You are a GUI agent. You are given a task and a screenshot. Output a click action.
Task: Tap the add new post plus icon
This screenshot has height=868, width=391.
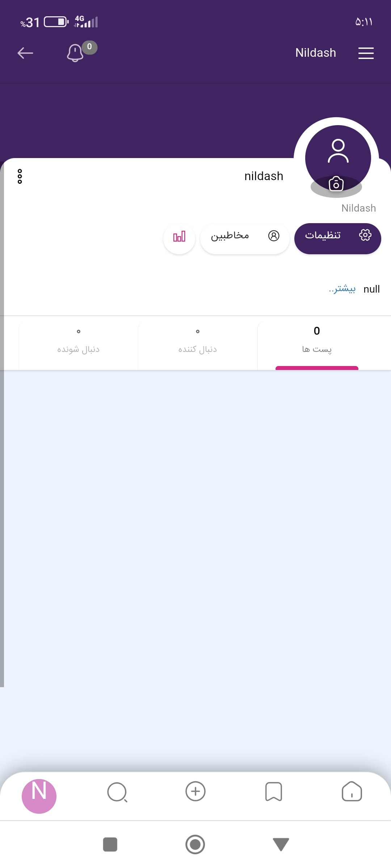coord(195,792)
